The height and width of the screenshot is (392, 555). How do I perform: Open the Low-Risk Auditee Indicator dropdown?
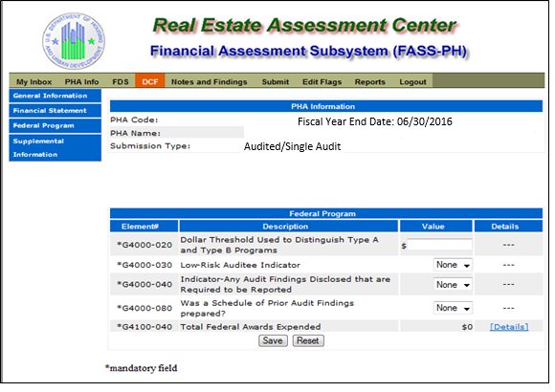click(453, 265)
